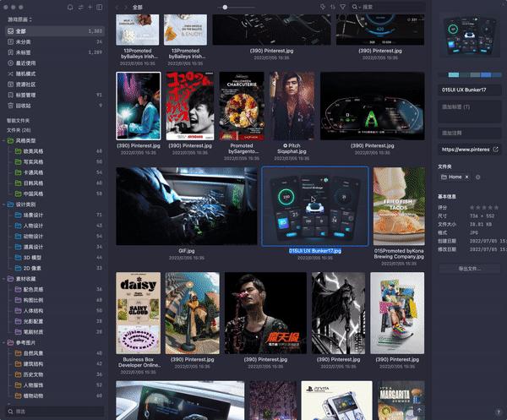Viewport: 507px width, 420px height.
Task: Open the 游戏原画 library name dropdown
Action: 19,19
